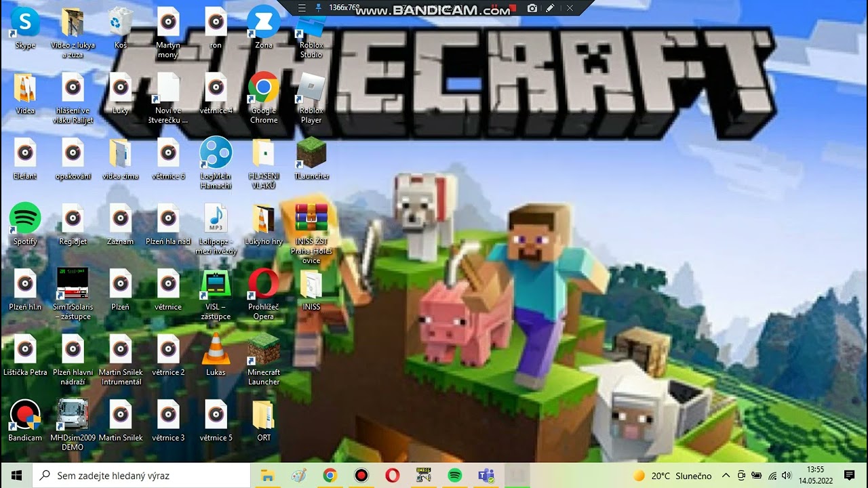This screenshot has height=488, width=868.
Task: Open the "Lukyho hry" folder
Action: 264,224
